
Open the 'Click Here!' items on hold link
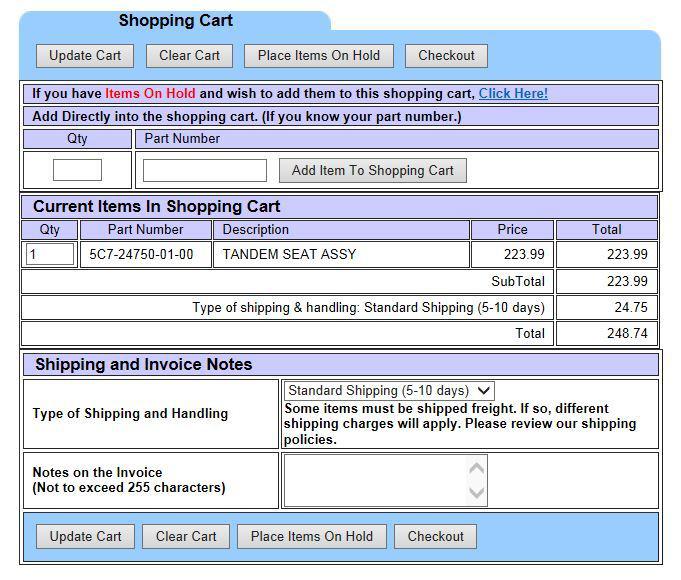pos(513,94)
